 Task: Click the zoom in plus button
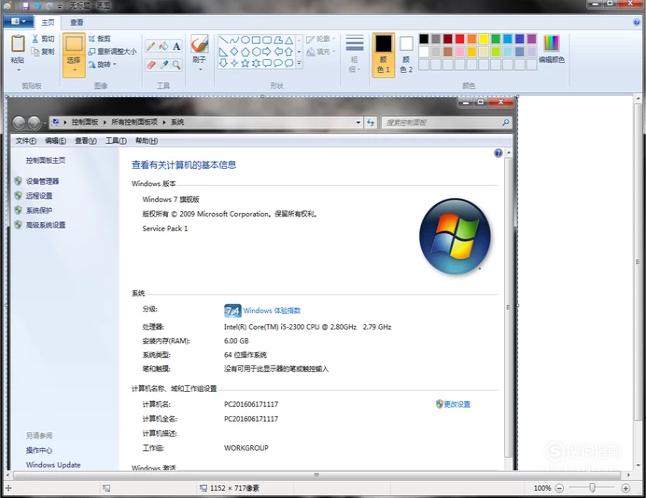(625, 488)
